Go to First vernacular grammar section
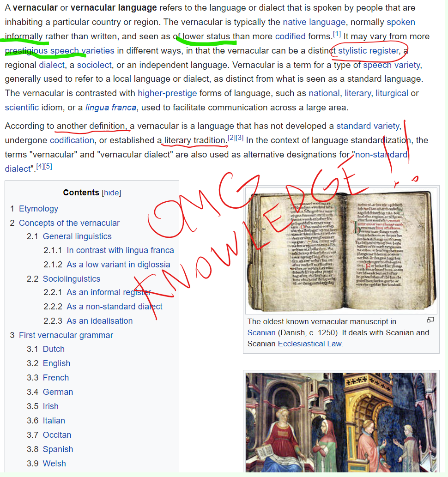 tap(66, 335)
